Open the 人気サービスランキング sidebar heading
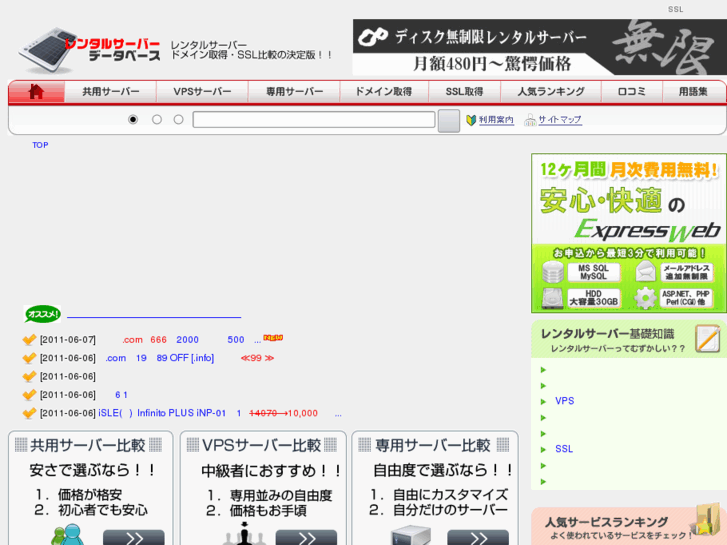Image resolution: width=727 pixels, height=545 pixels. point(606,522)
